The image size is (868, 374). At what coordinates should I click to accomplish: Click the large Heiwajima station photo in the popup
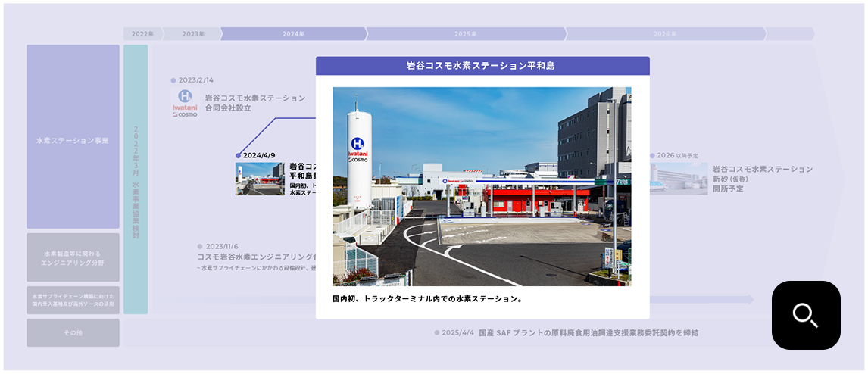(x=482, y=186)
